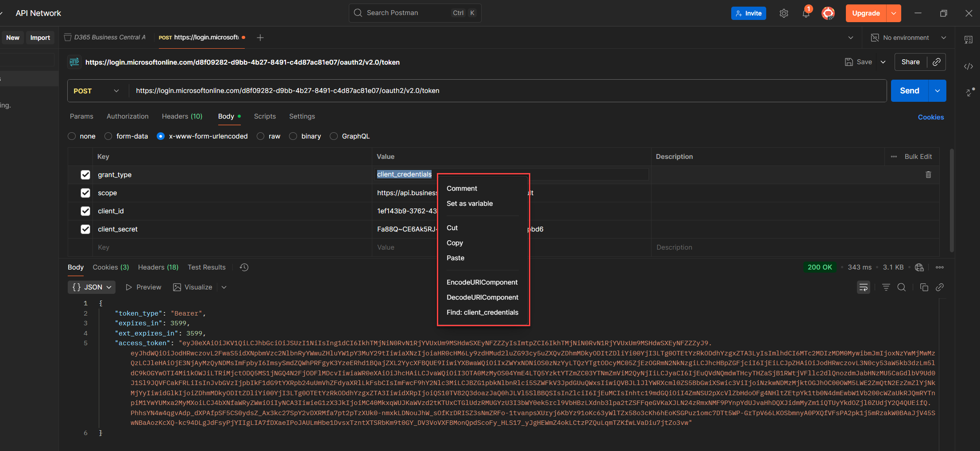Viewport: 980px width, 451px height.
Task: Open the JSON format dropdown
Action: coord(92,287)
